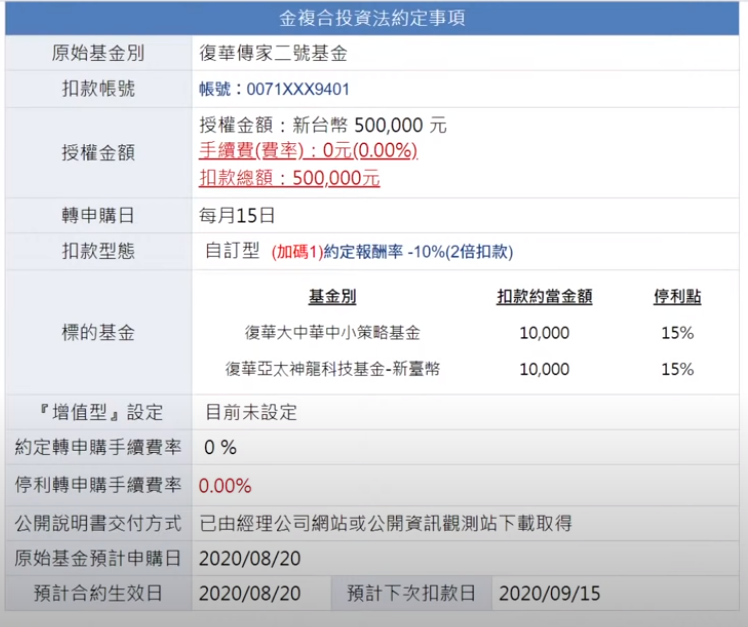
Task: Open the underlined 扣款總額:500,000元 link
Action: pos(290,178)
